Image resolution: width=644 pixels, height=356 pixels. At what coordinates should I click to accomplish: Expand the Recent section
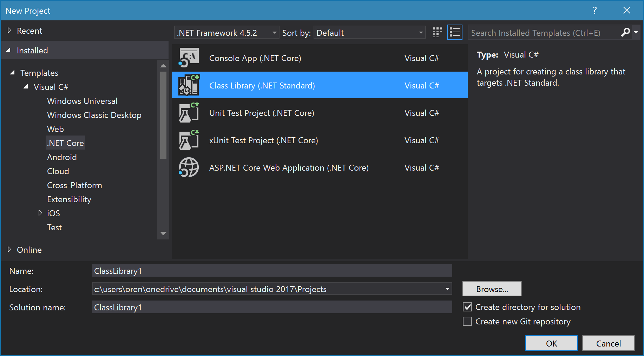point(9,31)
